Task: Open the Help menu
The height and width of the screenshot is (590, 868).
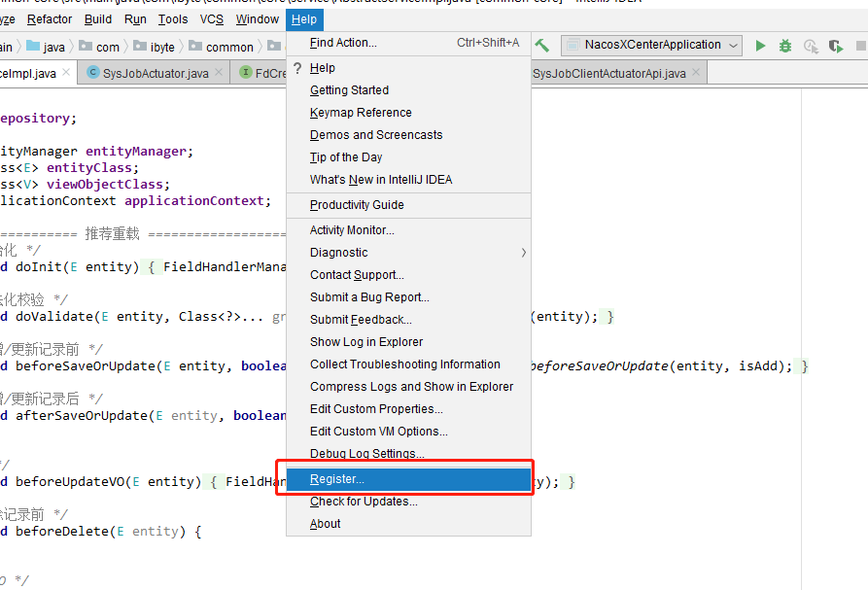Action: pos(304,19)
